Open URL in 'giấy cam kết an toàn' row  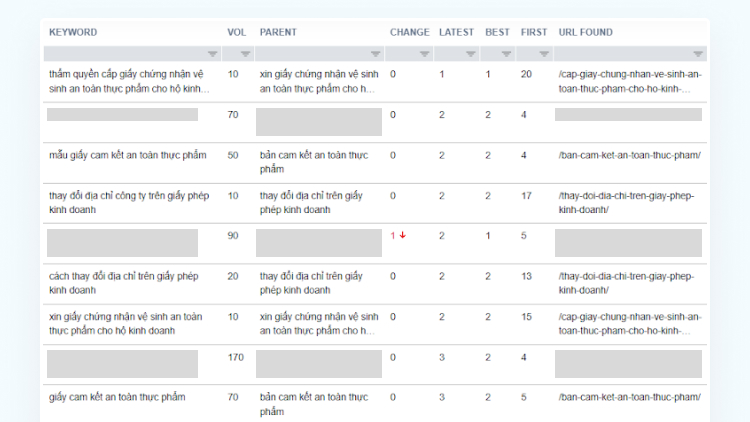click(629, 397)
